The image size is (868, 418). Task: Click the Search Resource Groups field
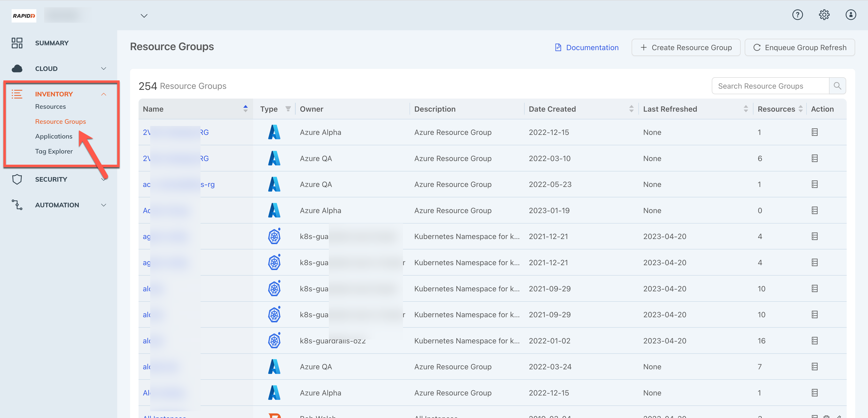point(770,86)
